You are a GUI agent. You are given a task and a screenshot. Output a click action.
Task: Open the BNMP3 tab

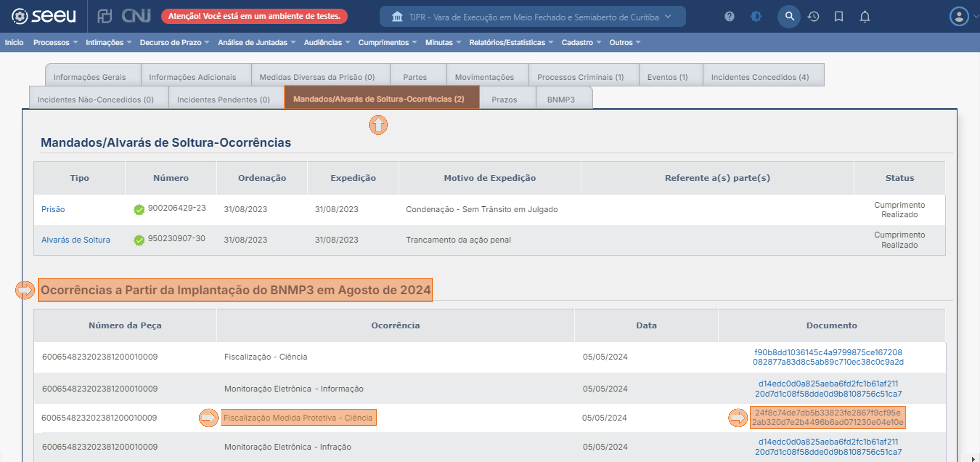[x=564, y=98]
